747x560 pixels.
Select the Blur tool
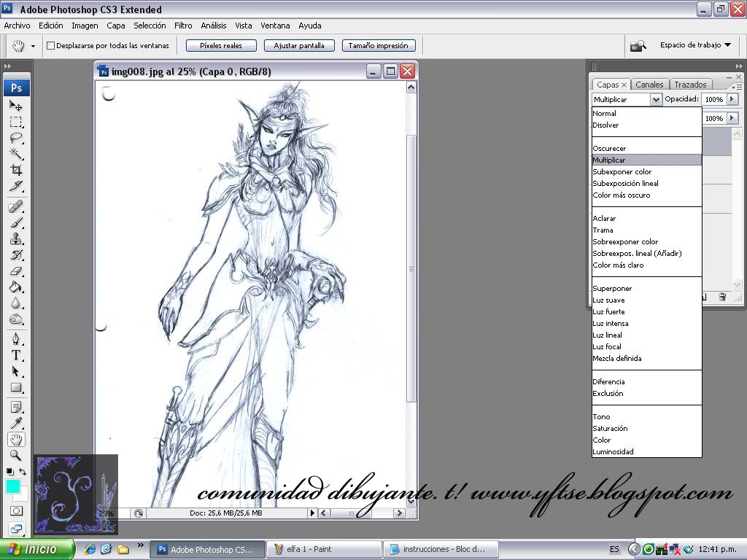click(16, 303)
